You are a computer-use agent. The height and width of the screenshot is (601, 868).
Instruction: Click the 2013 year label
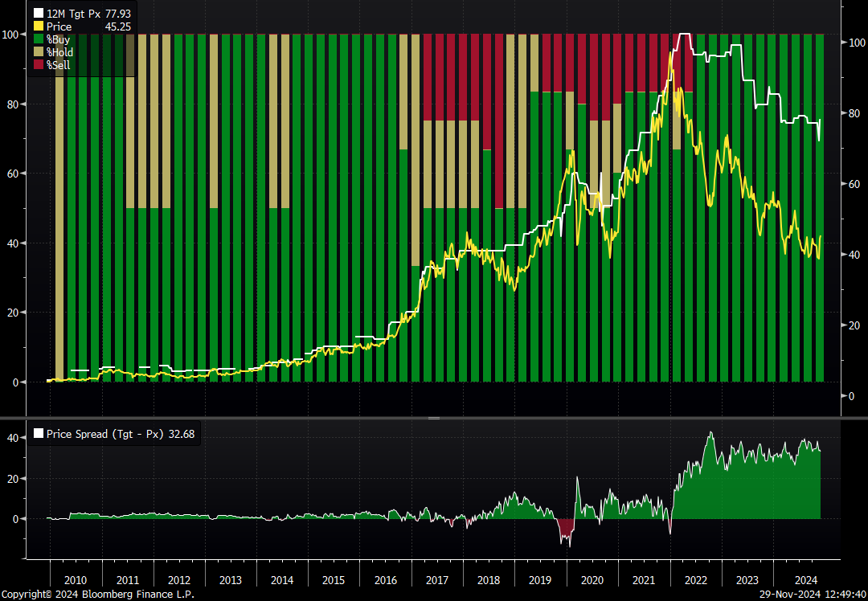[231, 580]
